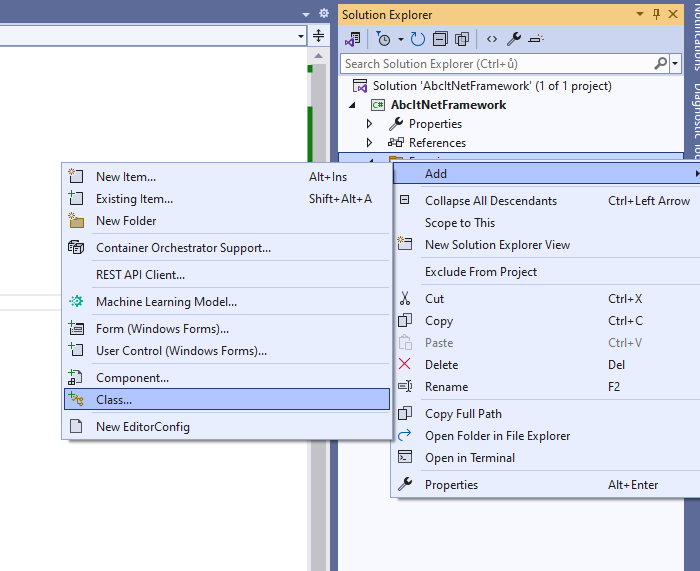Open the Solution Explorer window position dropdown
Screen dimensions: 700x571
point(640,14)
